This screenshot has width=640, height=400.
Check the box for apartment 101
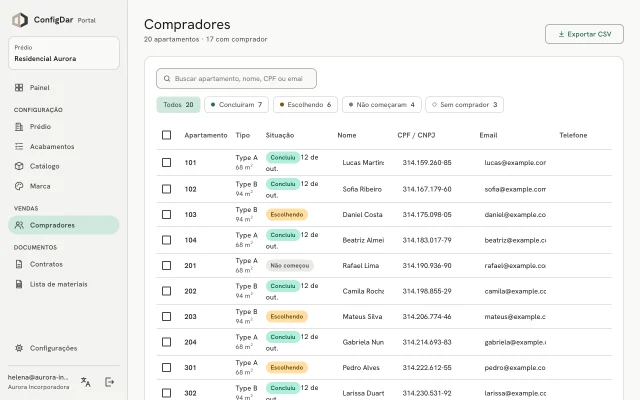click(167, 162)
